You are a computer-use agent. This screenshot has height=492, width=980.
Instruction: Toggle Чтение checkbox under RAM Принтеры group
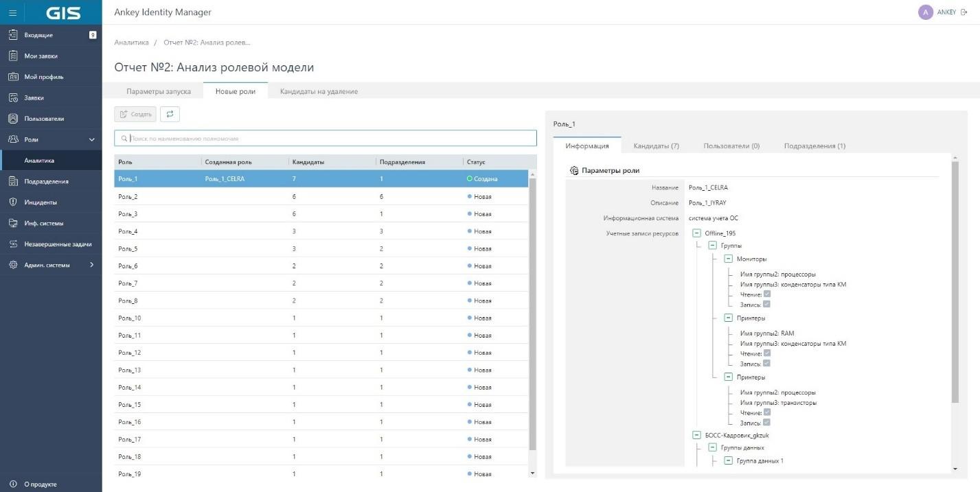766,353
